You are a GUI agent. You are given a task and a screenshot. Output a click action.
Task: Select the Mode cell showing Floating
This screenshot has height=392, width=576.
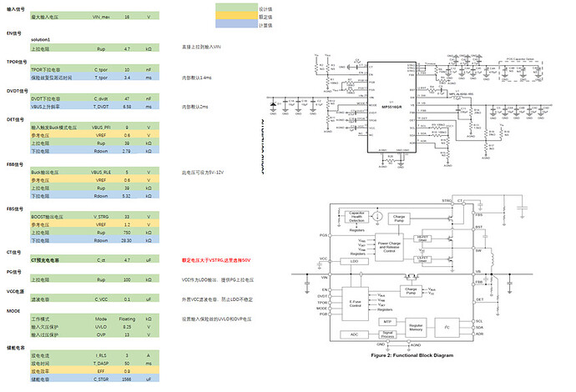[127, 319]
